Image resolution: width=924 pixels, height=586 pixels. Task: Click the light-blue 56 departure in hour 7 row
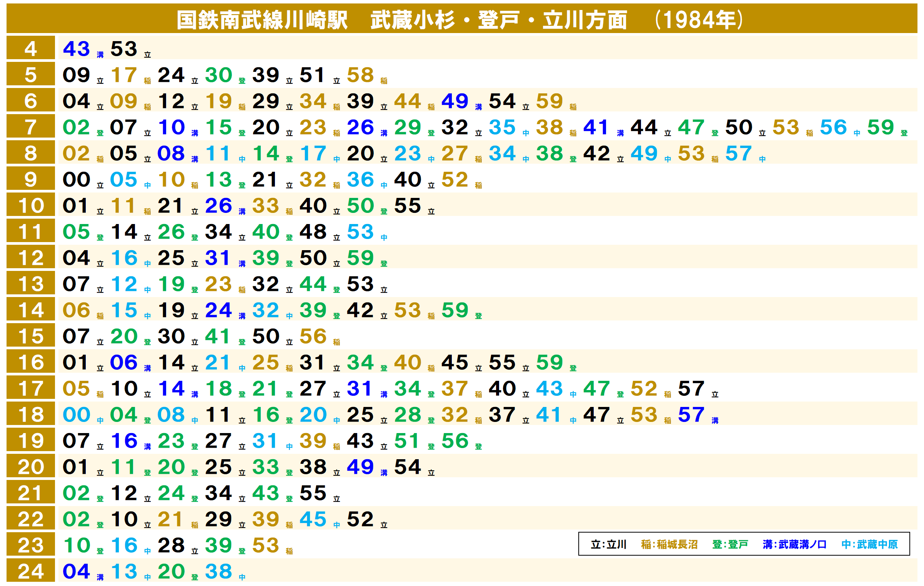(833, 127)
